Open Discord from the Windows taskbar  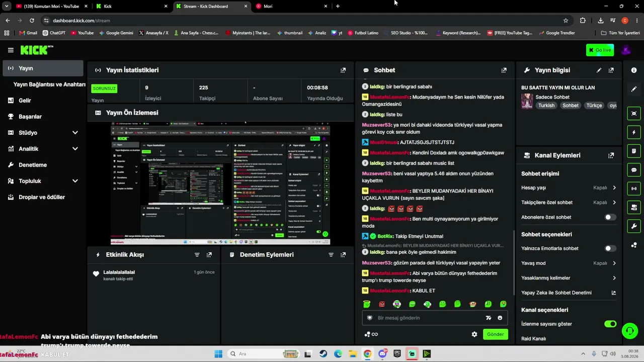click(382, 354)
